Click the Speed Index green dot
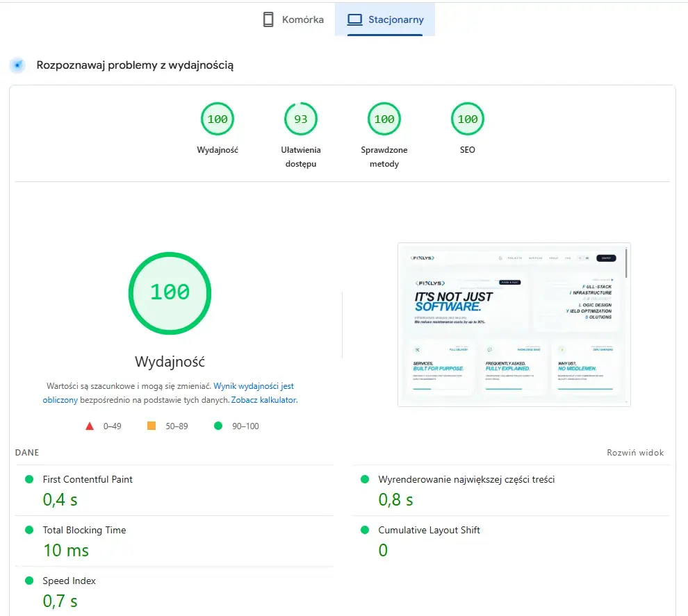Image resolution: width=688 pixels, height=616 pixels. tap(29, 581)
